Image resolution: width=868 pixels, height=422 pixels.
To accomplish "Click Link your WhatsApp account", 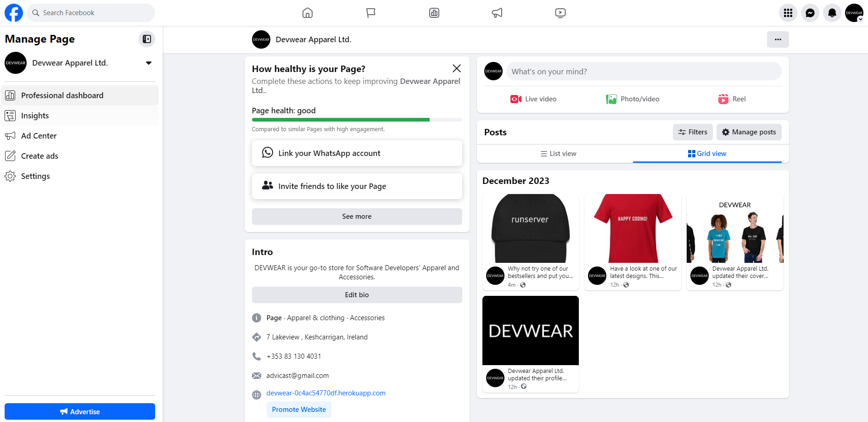I will pos(357,153).
